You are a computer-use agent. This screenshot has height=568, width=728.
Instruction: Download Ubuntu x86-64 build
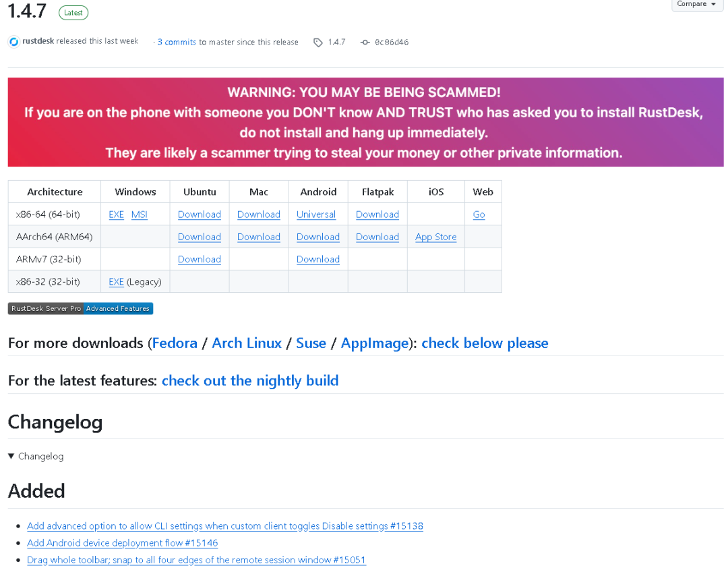click(199, 215)
